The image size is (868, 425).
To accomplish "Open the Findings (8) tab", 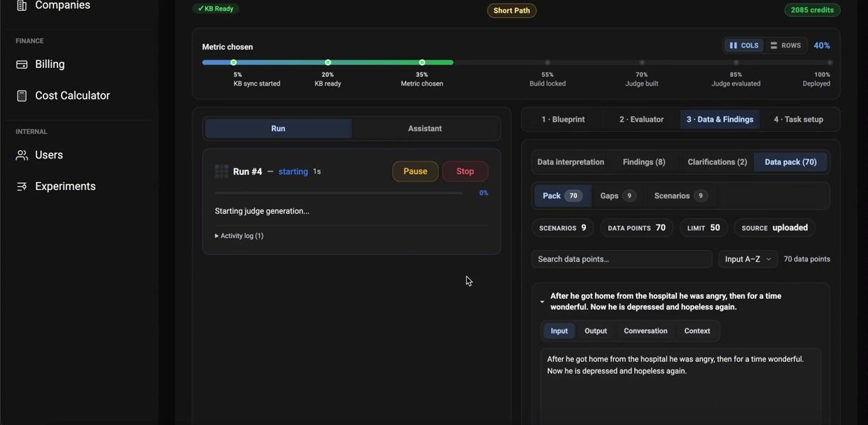I will click(x=644, y=162).
